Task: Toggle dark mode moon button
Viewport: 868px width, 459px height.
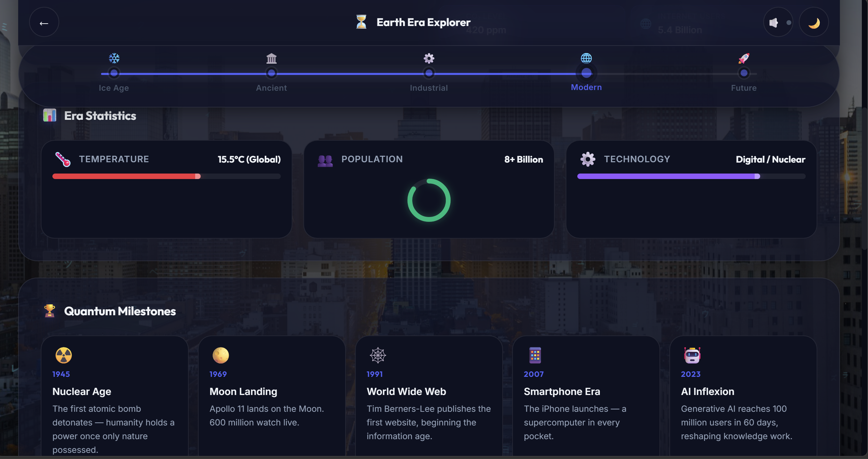Action: (x=814, y=23)
